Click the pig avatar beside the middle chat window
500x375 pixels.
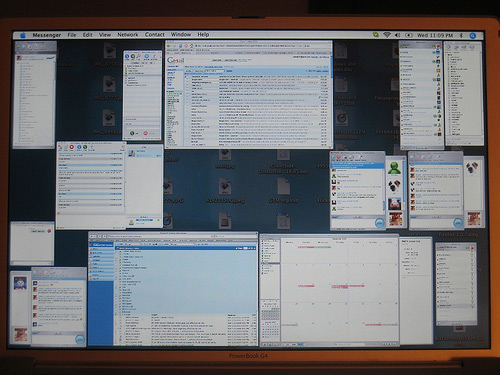(395, 203)
